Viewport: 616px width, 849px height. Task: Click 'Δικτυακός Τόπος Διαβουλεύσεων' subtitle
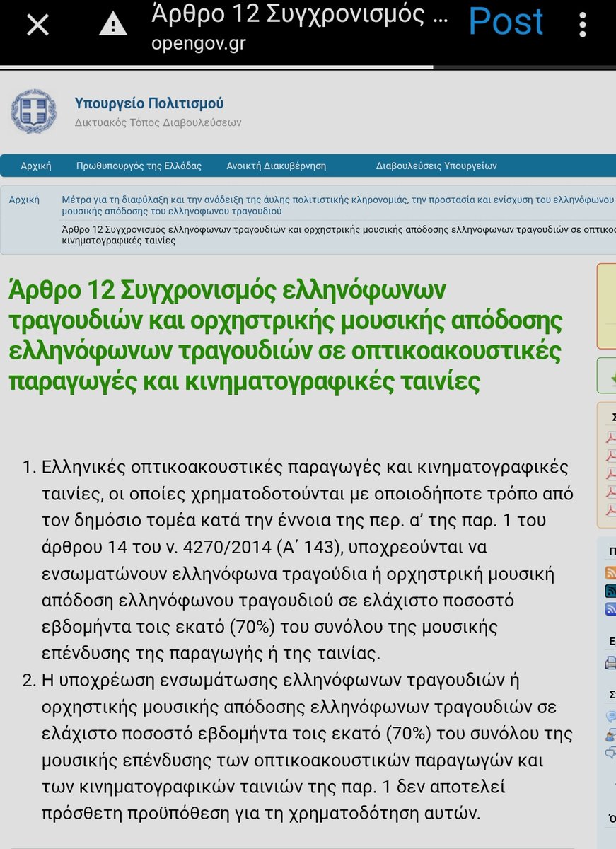(x=158, y=122)
